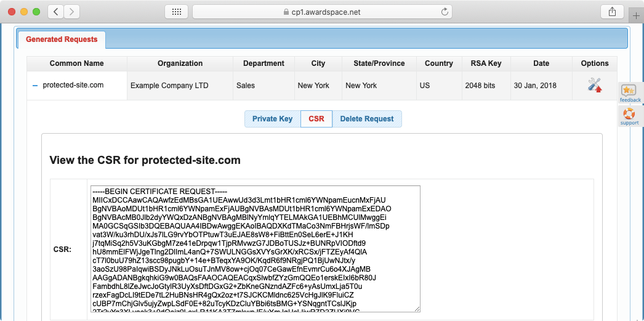
Task: Click the cp1.awardspace.net address bar
Action: (321, 12)
